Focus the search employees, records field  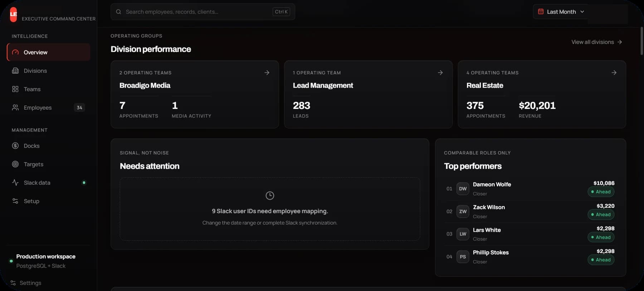coord(203,12)
